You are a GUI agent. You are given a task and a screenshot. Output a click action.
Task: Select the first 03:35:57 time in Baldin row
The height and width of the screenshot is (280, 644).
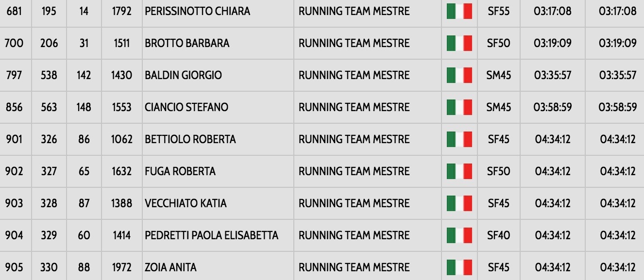(x=552, y=75)
